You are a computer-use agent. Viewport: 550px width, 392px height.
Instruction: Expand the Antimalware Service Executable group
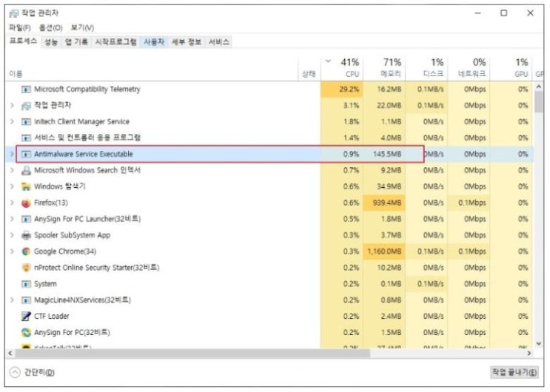click(x=13, y=154)
